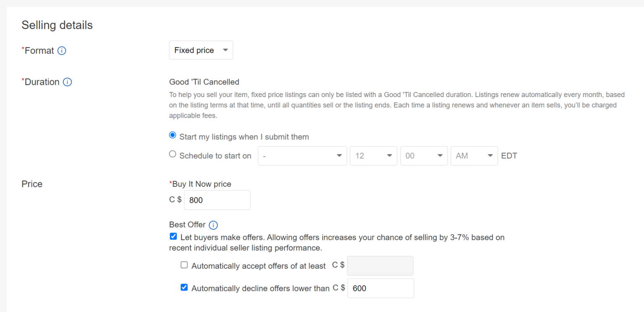This screenshot has width=644, height=312.
Task: Click the Selling details heading
Action: [57, 25]
